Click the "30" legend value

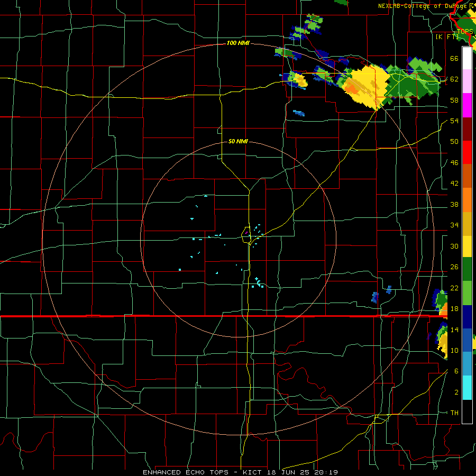454,246
